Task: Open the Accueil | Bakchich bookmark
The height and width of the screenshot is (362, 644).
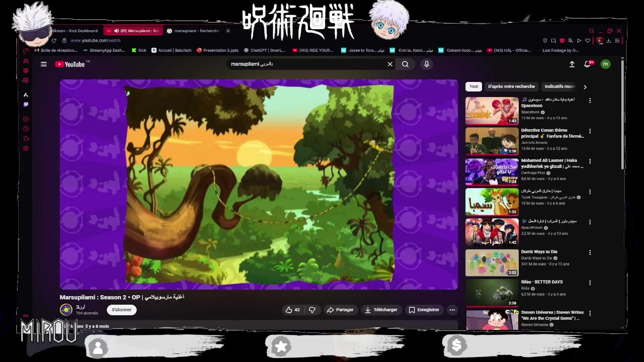Action: click(171, 50)
